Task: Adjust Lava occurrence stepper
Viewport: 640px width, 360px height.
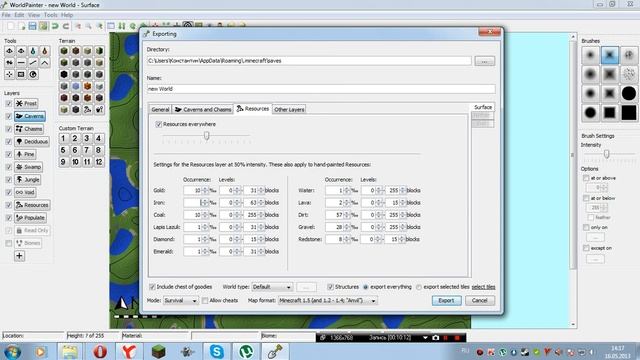Action: pyautogui.click(x=347, y=202)
